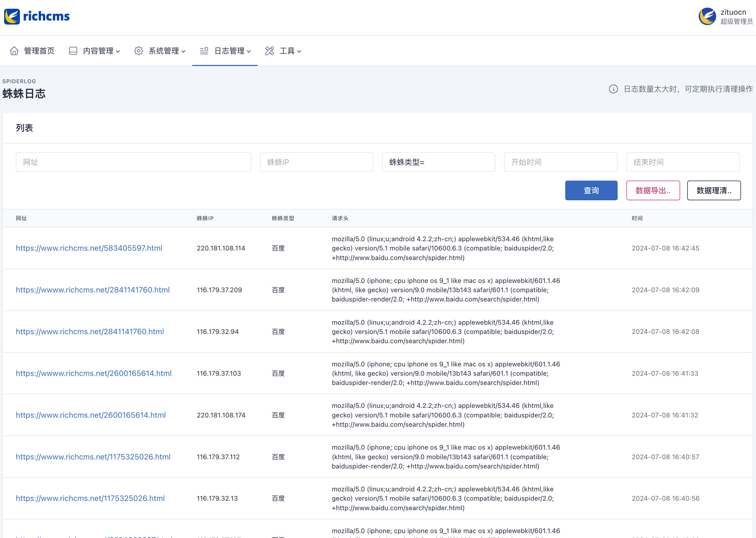Click timestamp 2024-07-08 16:40:56
This screenshot has height=538, width=756.
665,498
